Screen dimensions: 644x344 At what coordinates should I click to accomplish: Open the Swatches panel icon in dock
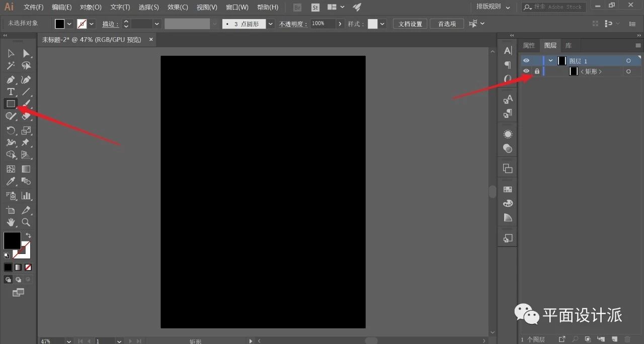coord(508,189)
